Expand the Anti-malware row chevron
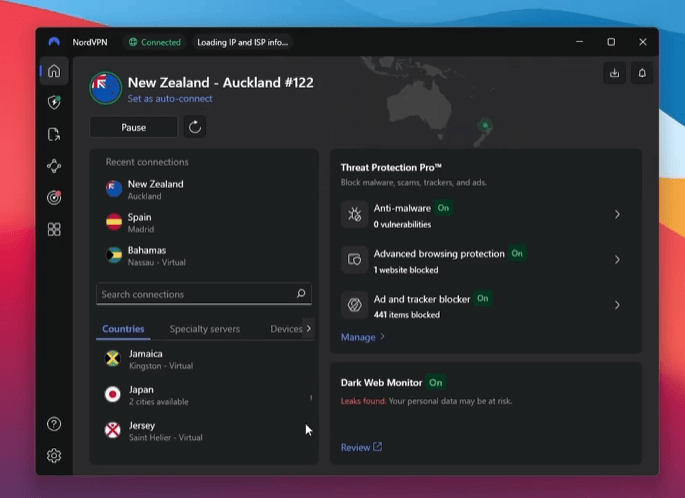This screenshot has height=498, width=685. pyautogui.click(x=617, y=214)
